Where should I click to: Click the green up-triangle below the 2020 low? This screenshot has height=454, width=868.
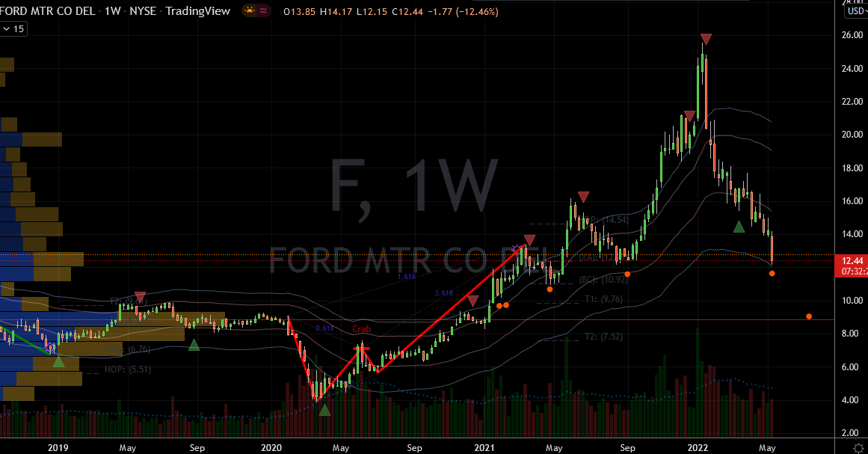click(324, 410)
